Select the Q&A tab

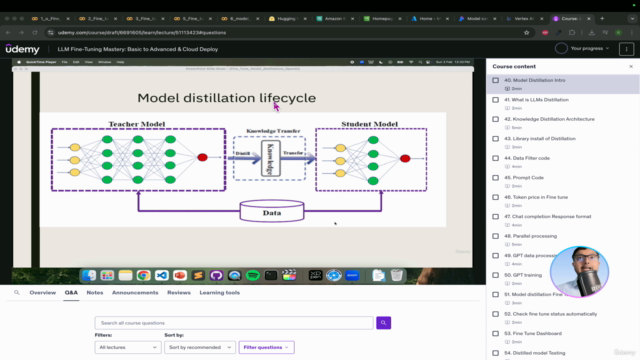click(x=71, y=293)
